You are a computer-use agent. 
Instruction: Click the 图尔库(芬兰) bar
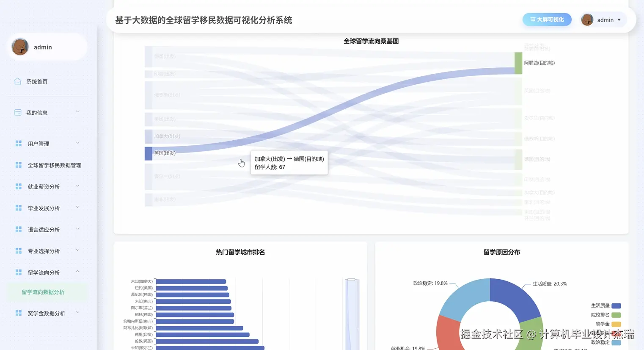click(x=194, y=308)
